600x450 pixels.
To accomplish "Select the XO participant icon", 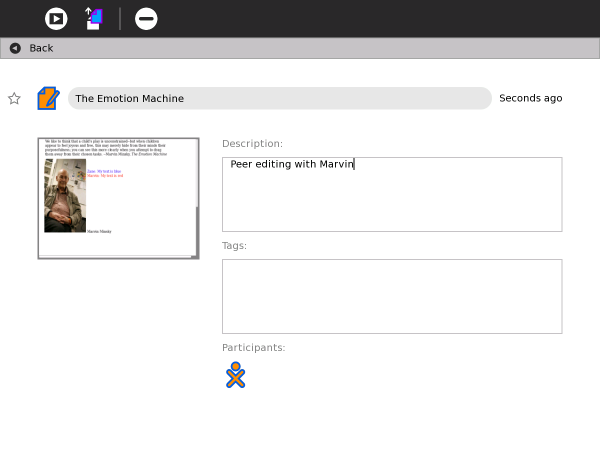I will 235,375.
